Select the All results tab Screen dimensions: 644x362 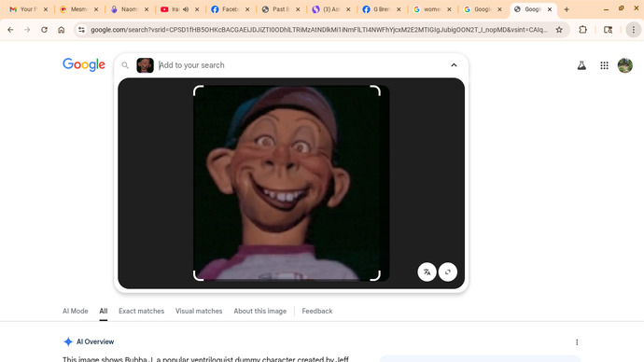[104, 311]
